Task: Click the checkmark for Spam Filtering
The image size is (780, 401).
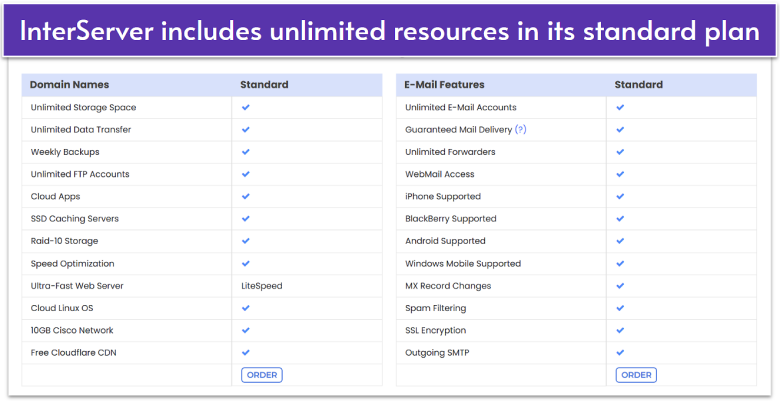Action: (620, 308)
